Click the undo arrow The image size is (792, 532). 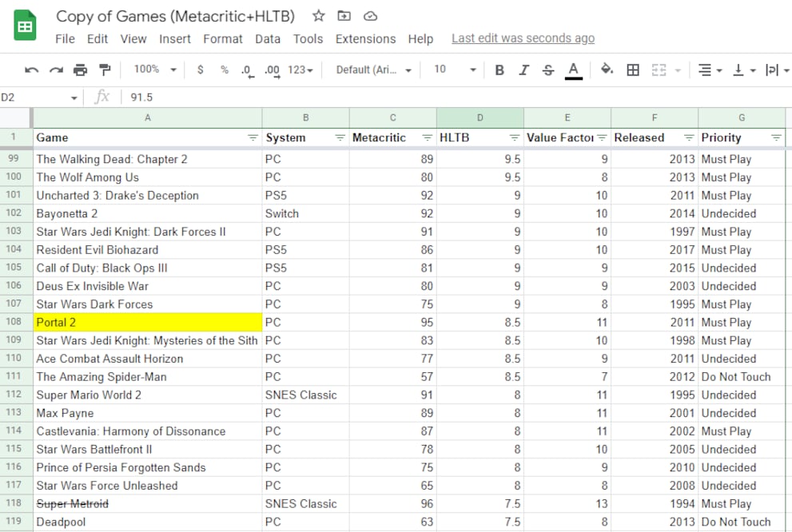coord(31,69)
